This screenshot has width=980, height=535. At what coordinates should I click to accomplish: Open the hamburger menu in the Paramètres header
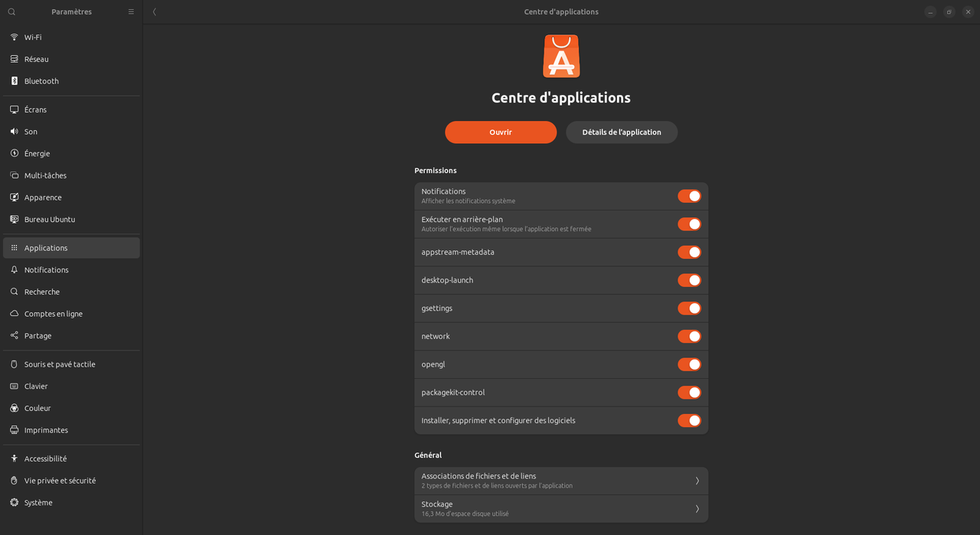pos(131,11)
